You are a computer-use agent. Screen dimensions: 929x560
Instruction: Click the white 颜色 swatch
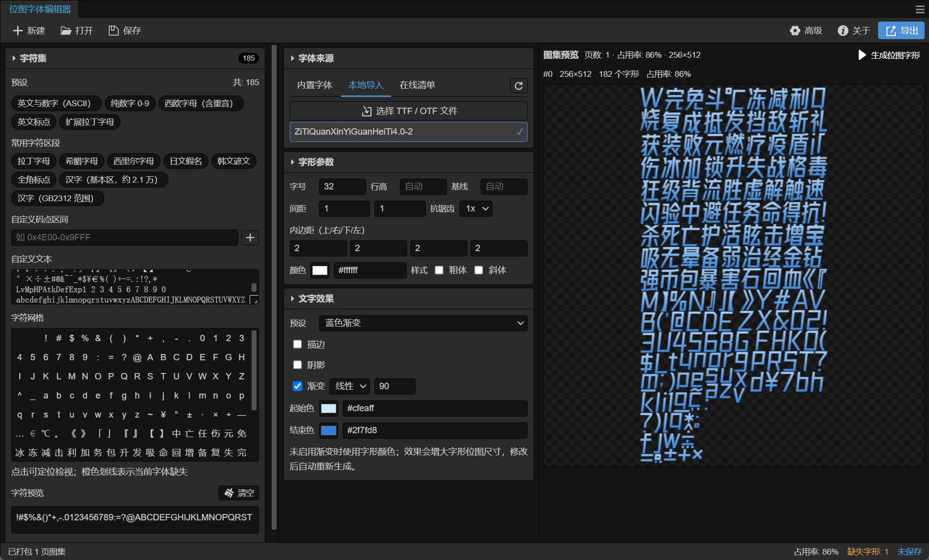click(320, 270)
